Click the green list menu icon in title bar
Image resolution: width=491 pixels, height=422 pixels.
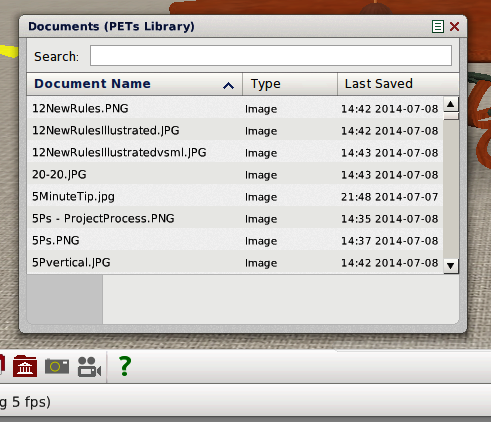[x=438, y=26]
